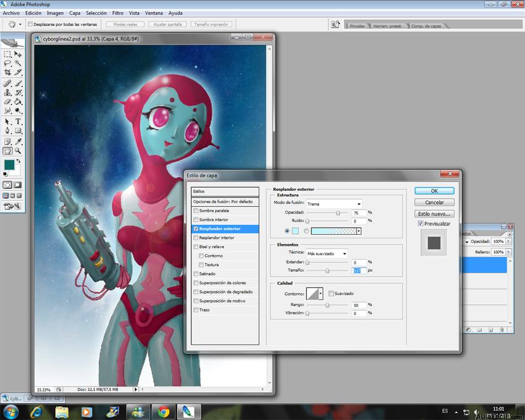Reset default foreground and background colors
Image resolution: width=525 pixels, height=420 pixels.
click(5, 174)
